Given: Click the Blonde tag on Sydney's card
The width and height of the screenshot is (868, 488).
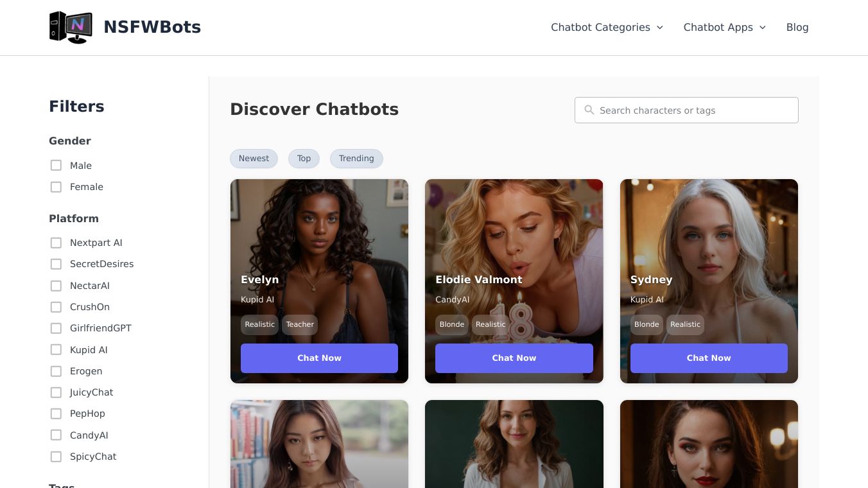Looking at the screenshot, I should [x=647, y=325].
